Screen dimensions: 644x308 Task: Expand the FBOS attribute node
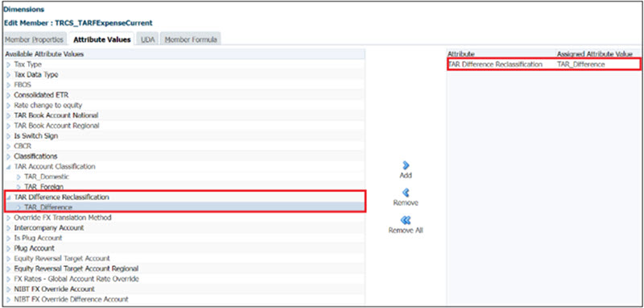tap(9, 85)
